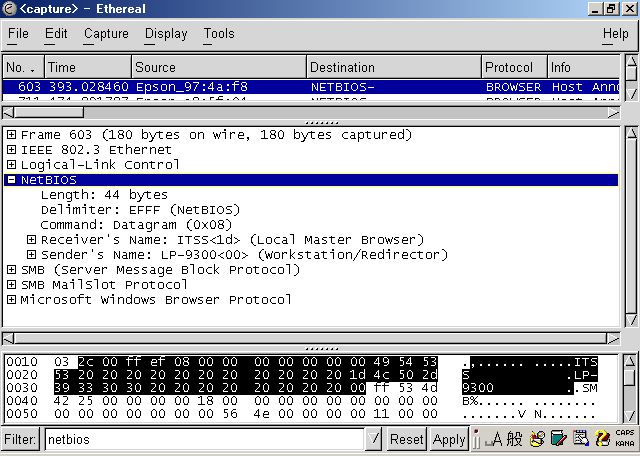Click packet list scroll down arrow
Screen dimensions: 640x456
(x=631, y=94)
